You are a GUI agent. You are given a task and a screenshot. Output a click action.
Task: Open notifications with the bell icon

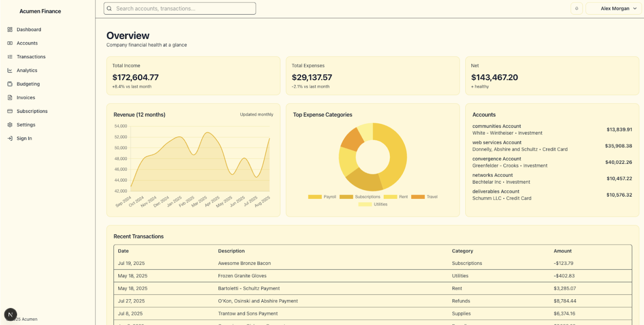576,8
